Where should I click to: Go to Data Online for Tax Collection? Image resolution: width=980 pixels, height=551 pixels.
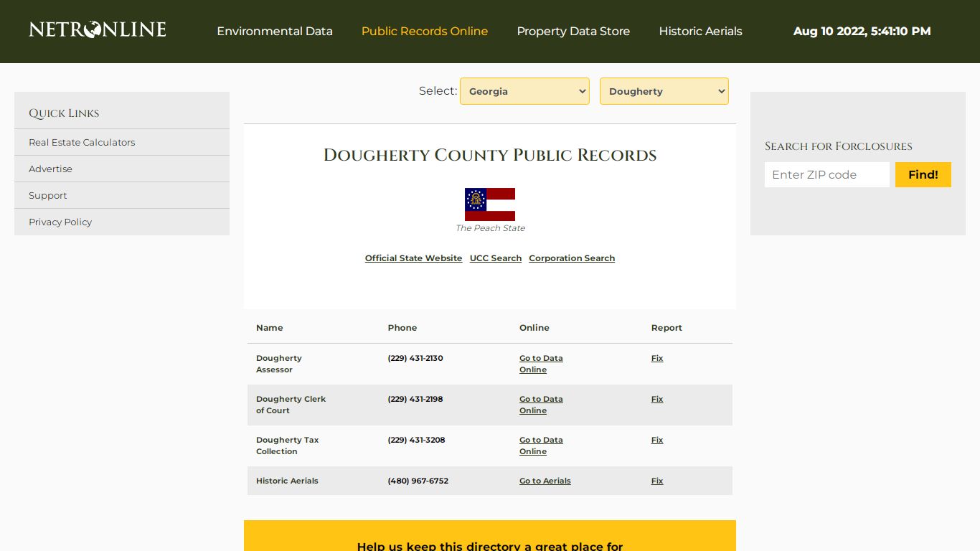click(541, 446)
